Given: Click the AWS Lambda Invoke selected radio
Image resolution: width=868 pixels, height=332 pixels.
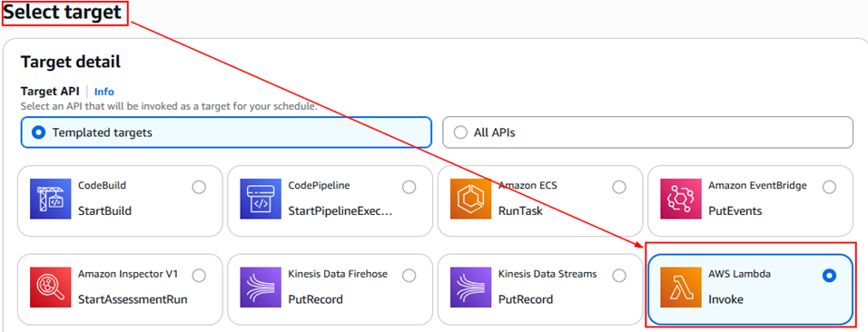Looking at the screenshot, I should pos(829,275).
